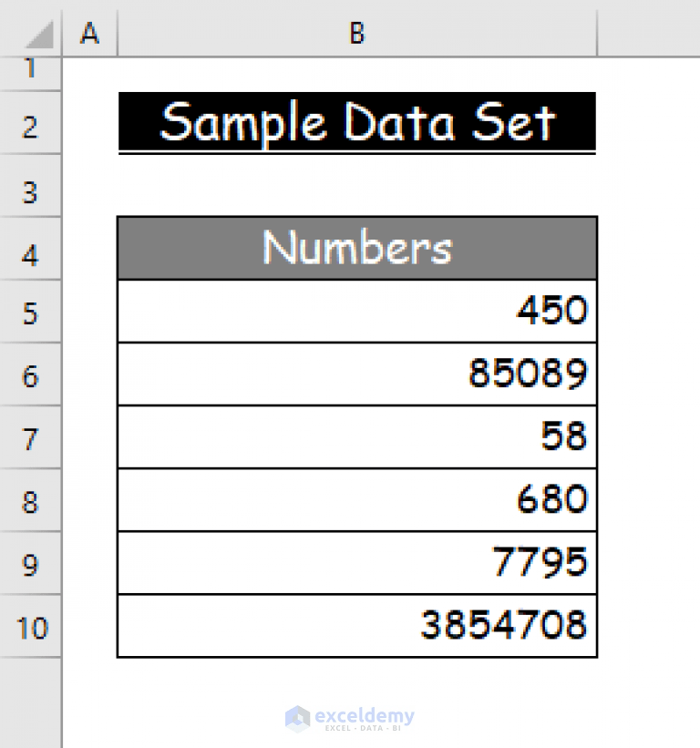Viewport: 700px width, 748px height.
Task: Select the cell with value 58
Action: 355,435
